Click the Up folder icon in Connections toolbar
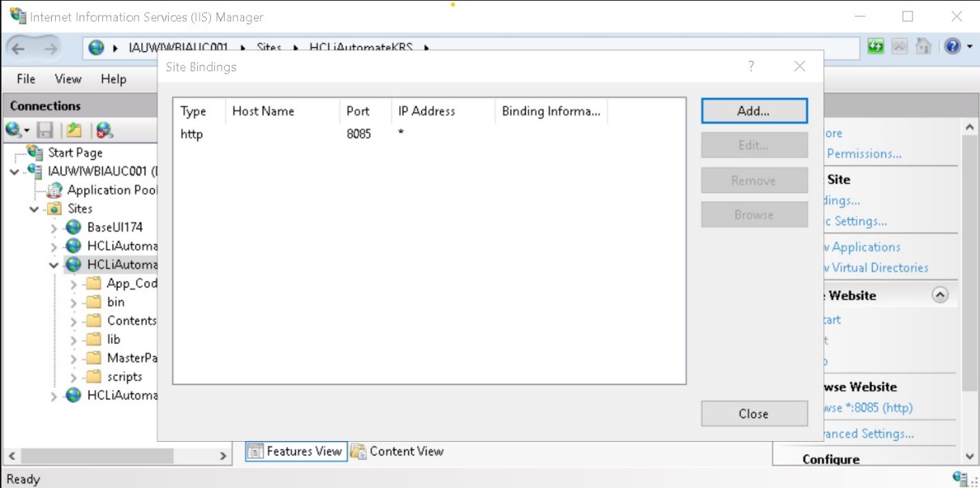 (74, 130)
